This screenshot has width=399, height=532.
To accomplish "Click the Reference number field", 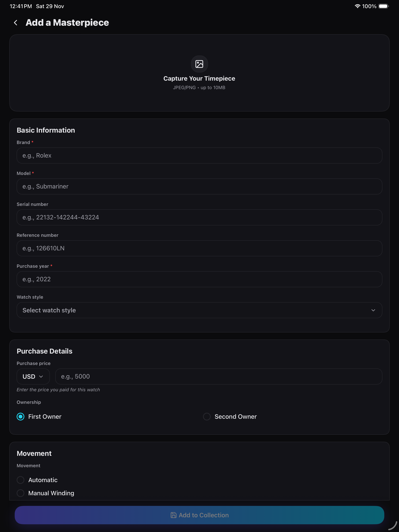I will [x=199, y=248].
